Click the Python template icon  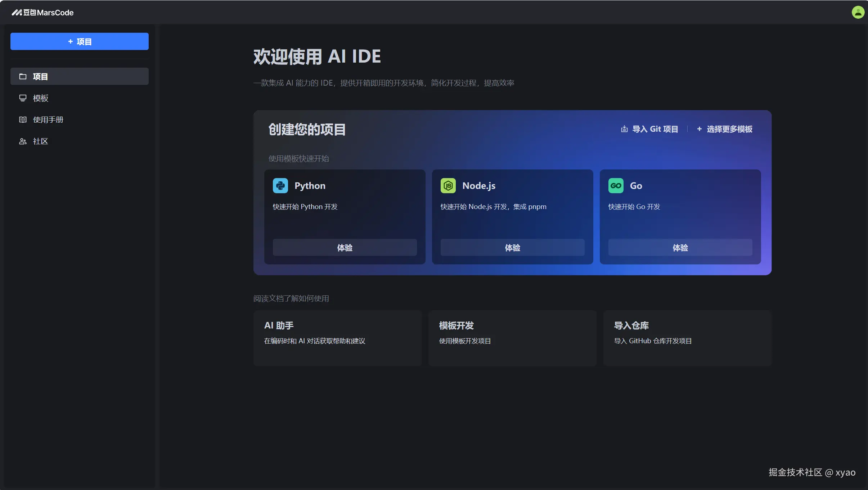click(x=280, y=186)
